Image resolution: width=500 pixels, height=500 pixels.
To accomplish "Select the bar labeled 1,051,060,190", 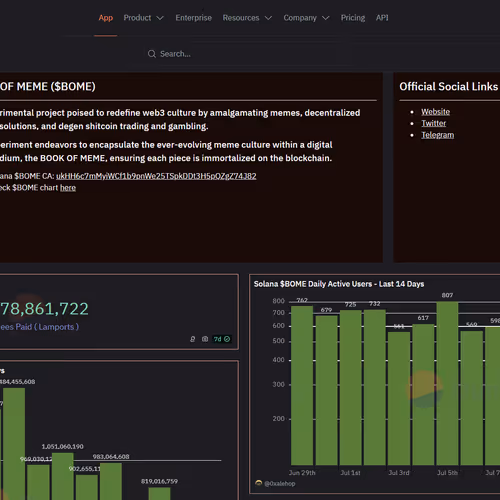I will coord(63,476).
